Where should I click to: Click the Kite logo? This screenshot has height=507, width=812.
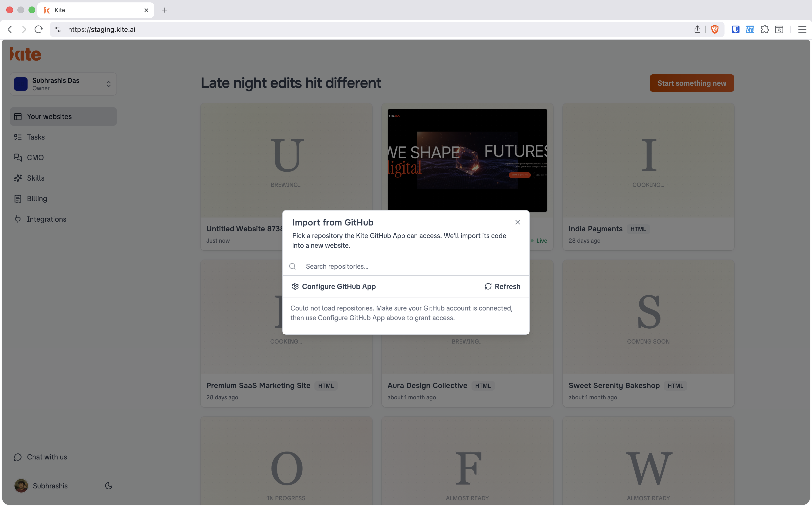(x=26, y=54)
